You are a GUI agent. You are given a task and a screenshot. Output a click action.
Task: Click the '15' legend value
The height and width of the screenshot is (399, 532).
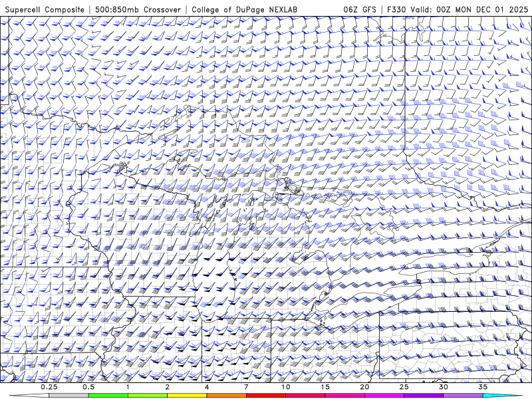pos(325,387)
